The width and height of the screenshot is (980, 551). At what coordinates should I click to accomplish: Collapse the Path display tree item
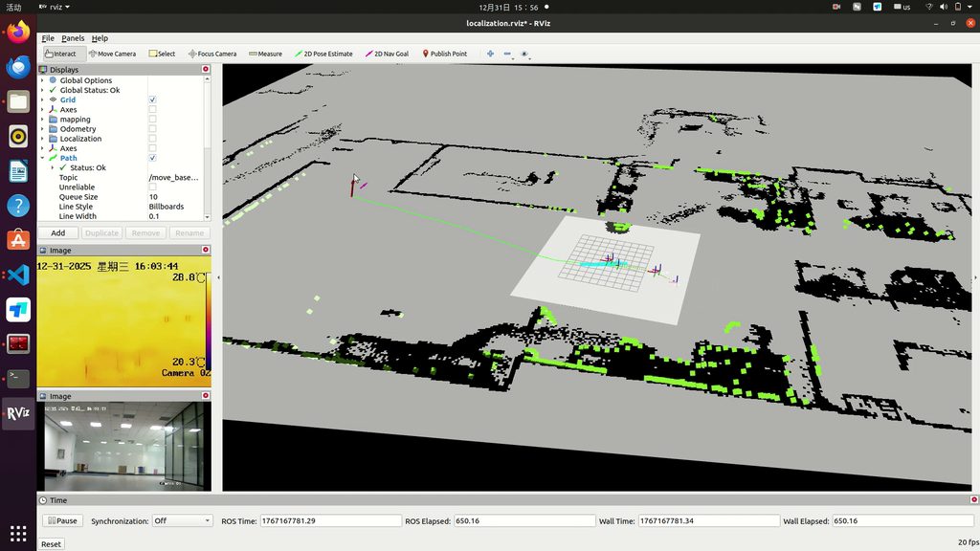pyautogui.click(x=42, y=158)
